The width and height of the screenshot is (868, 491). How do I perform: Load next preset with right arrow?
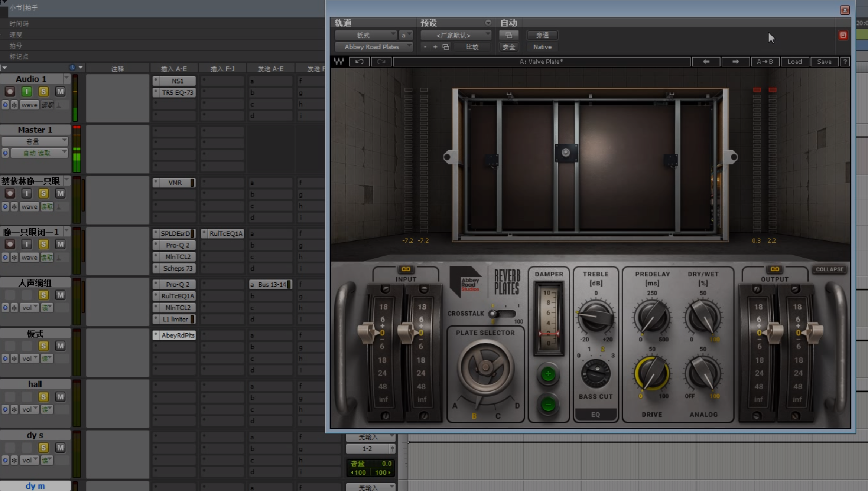tap(735, 62)
